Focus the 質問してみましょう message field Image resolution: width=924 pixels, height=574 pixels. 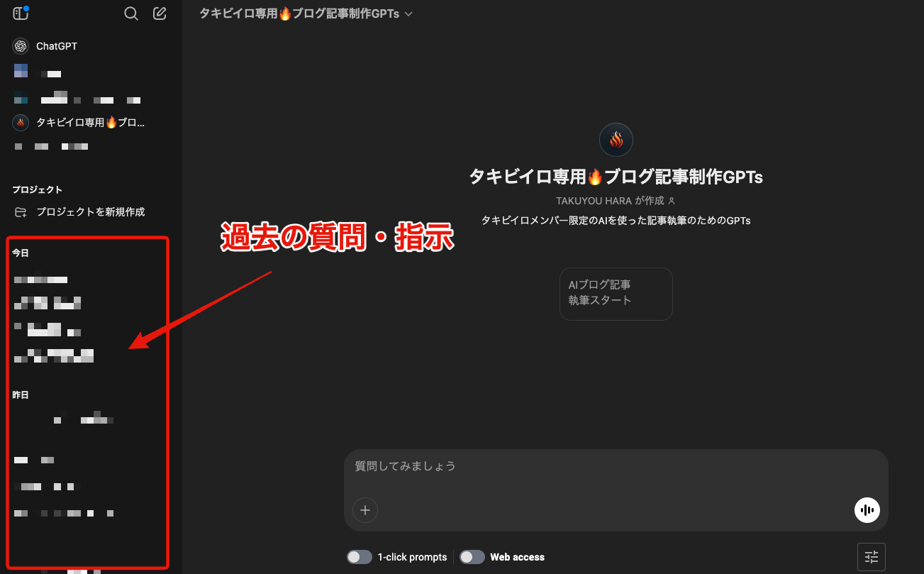[616, 466]
